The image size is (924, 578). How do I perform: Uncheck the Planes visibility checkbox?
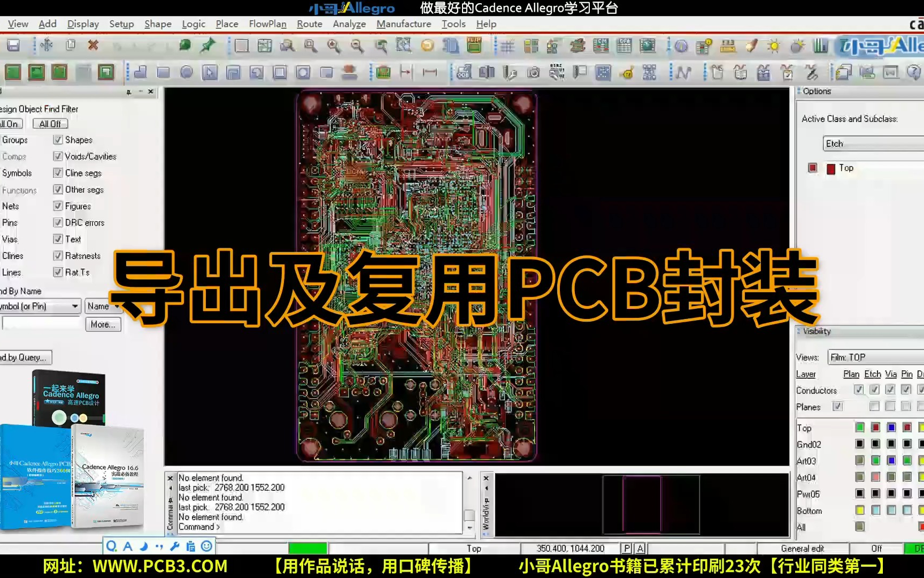point(837,407)
